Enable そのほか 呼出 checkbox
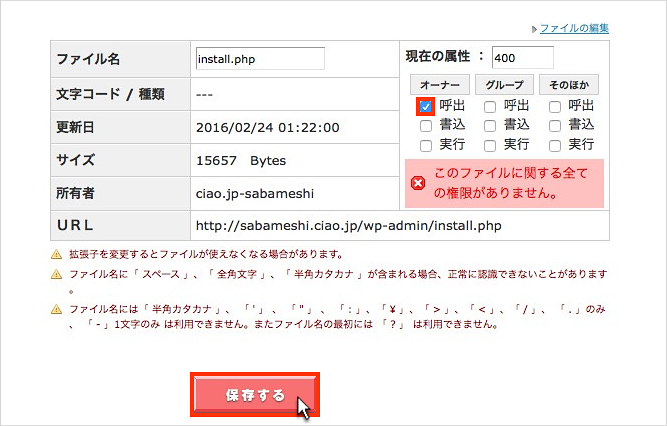667x426 pixels. [555, 106]
